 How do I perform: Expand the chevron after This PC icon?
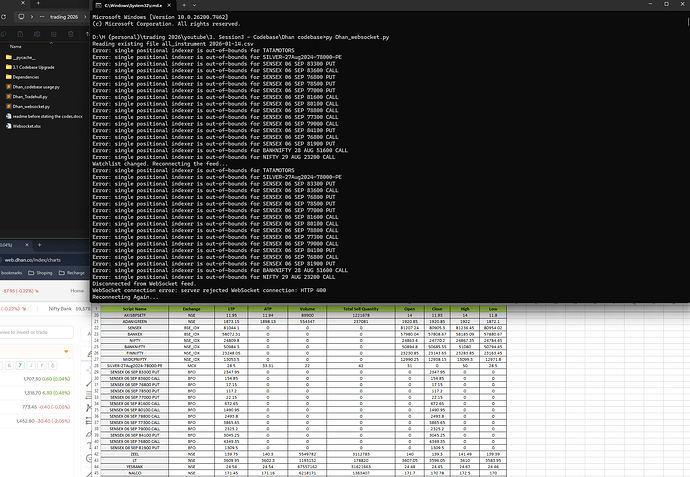(32, 17)
